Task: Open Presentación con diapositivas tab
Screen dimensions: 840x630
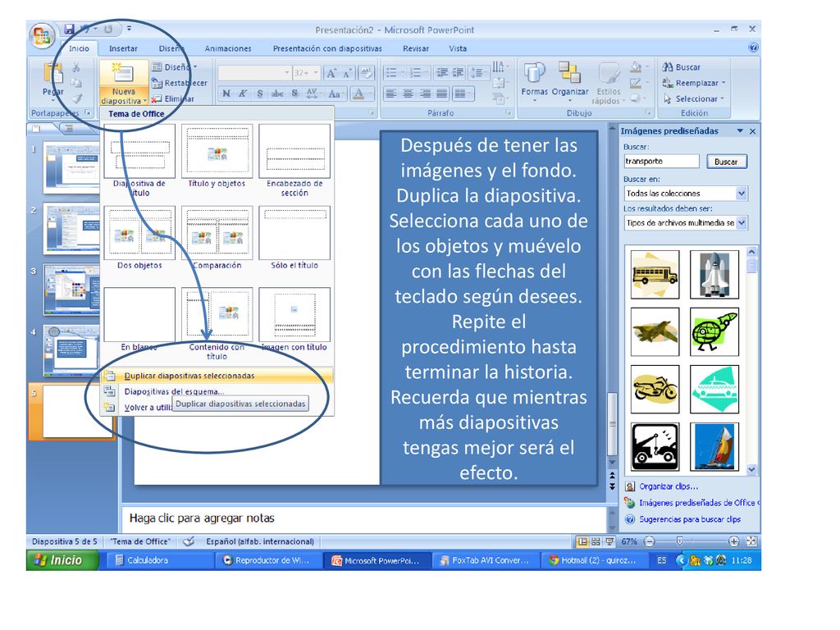Action: [x=327, y=48]
